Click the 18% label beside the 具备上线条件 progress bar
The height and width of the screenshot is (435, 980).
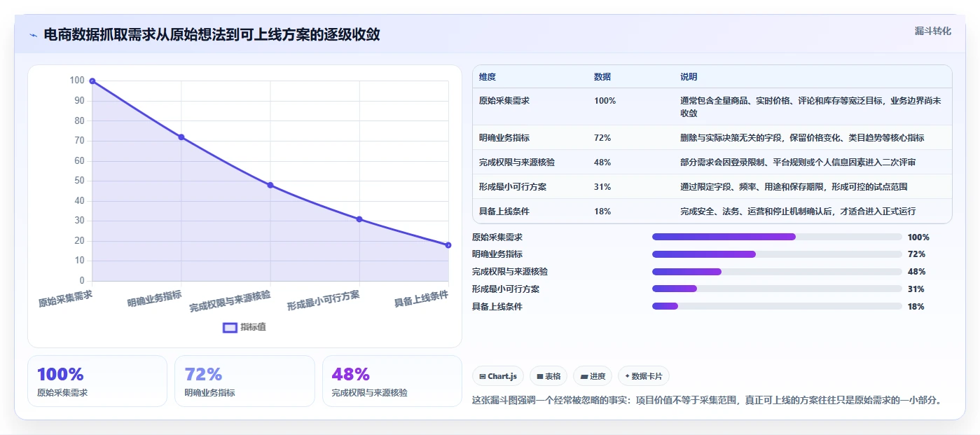[x=916, y=307]
